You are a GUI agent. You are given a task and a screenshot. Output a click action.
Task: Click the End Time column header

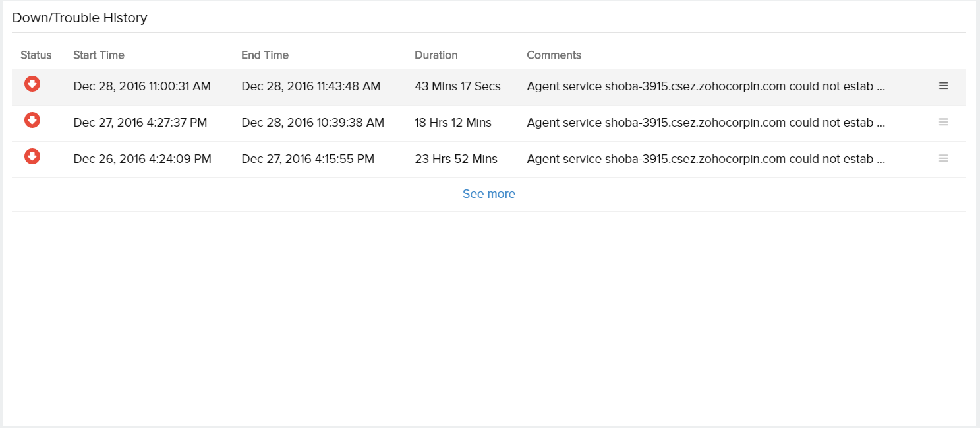pos(265,55)
